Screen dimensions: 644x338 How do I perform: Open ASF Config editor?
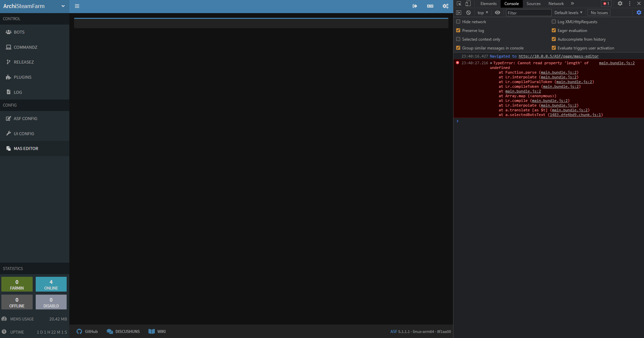click(25, 118)
